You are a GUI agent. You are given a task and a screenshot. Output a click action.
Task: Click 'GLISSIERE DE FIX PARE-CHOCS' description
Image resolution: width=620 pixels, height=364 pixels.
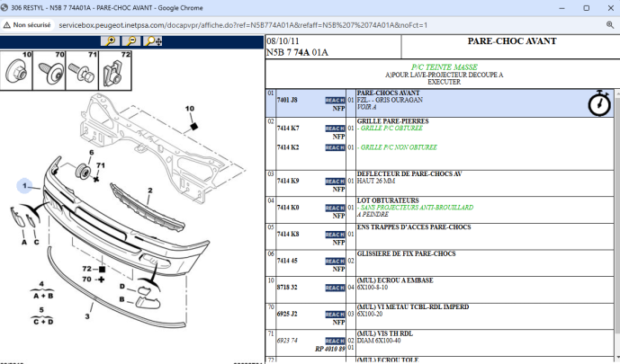click(406, 253)
